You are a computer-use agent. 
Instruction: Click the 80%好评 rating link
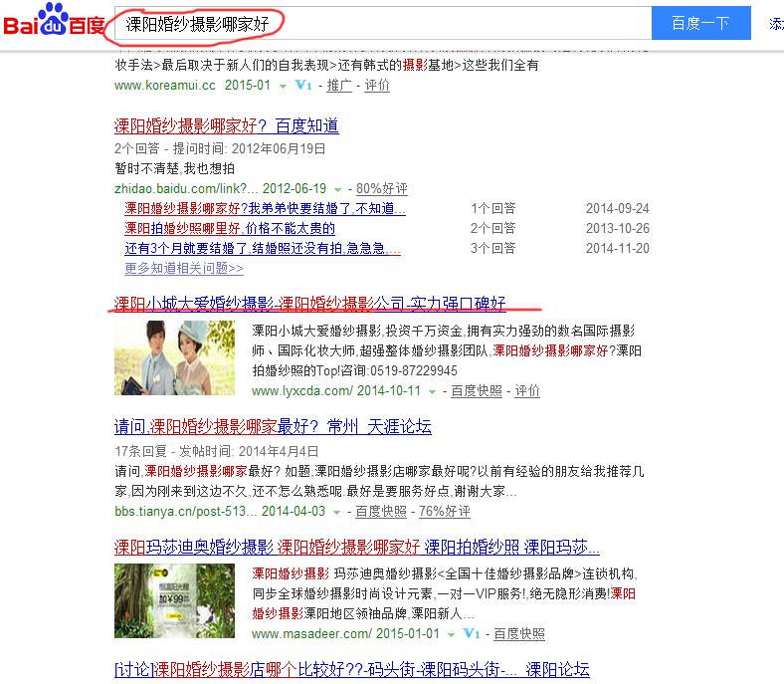coord(381,188)
